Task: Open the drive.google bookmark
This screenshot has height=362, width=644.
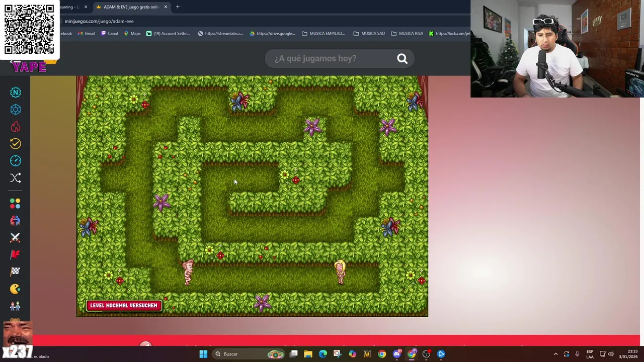Action: (272, 34)
